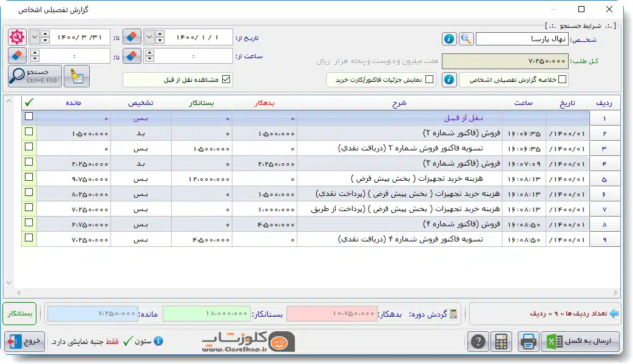Viewport: 633px width, 364px height.
Task: Select row تسویه فاکتور فروش شماره ۴
Action: click(x=321, y=239)
